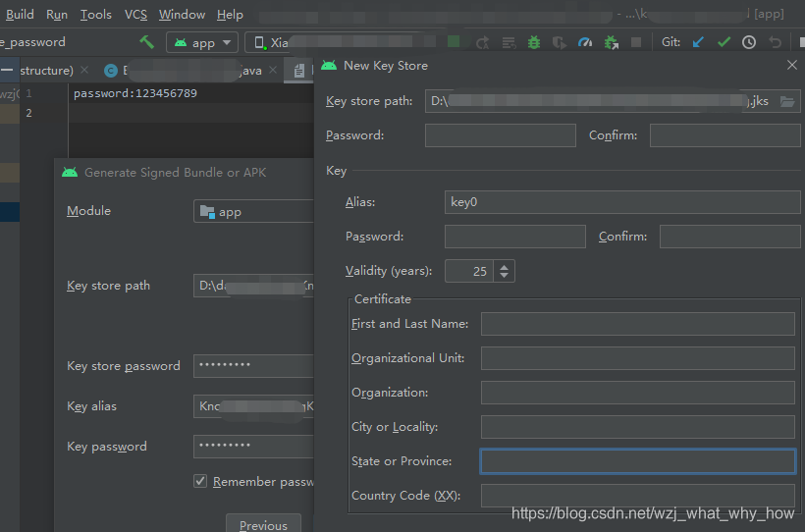This screenshot has height=532, width=805.
Task: Click the Git Commit green checkmark
Action: tap(724, 42)
